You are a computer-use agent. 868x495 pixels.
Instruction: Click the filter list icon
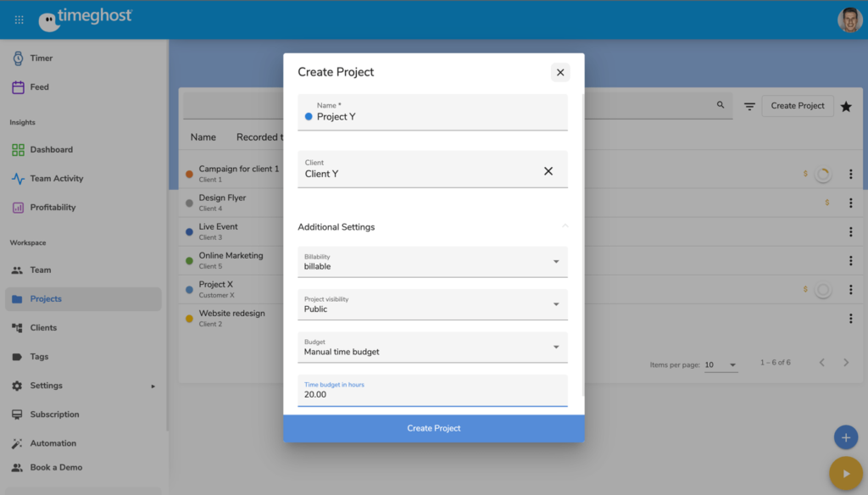pos(749,106)
